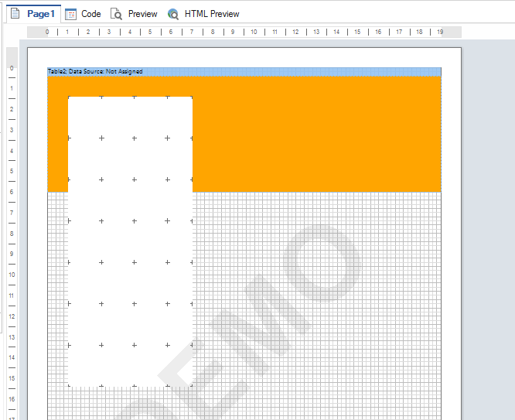515x420 pixels.
Task: Open the HTML Preview tab
Action: click(203, 14)
